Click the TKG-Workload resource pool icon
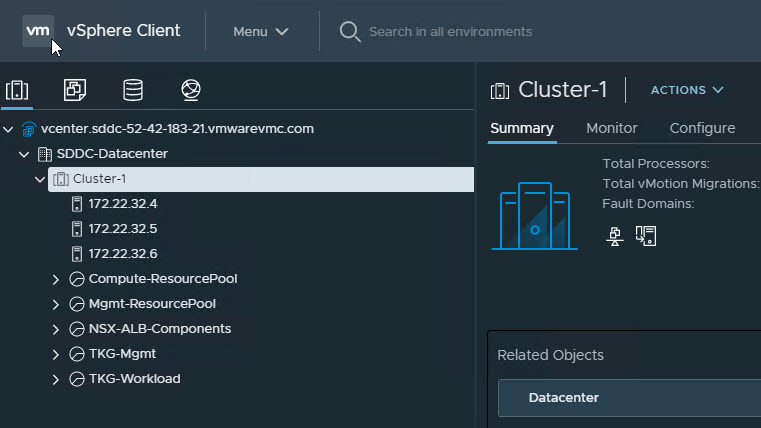Viewport: 761px width, 428px height. pyautogui.click(x=77, y=379)
